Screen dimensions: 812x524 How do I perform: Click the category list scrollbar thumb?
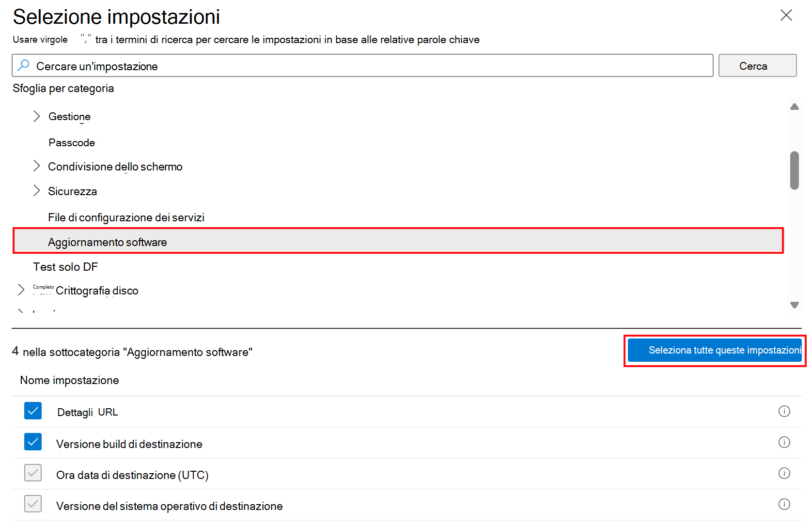pos(794,170)
